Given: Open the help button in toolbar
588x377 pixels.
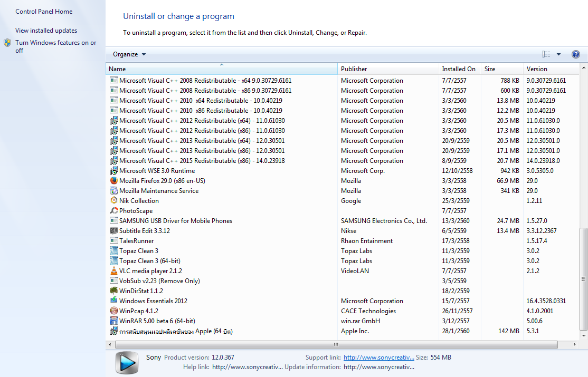Looking at the screenshot, I should tap(576, 54).
